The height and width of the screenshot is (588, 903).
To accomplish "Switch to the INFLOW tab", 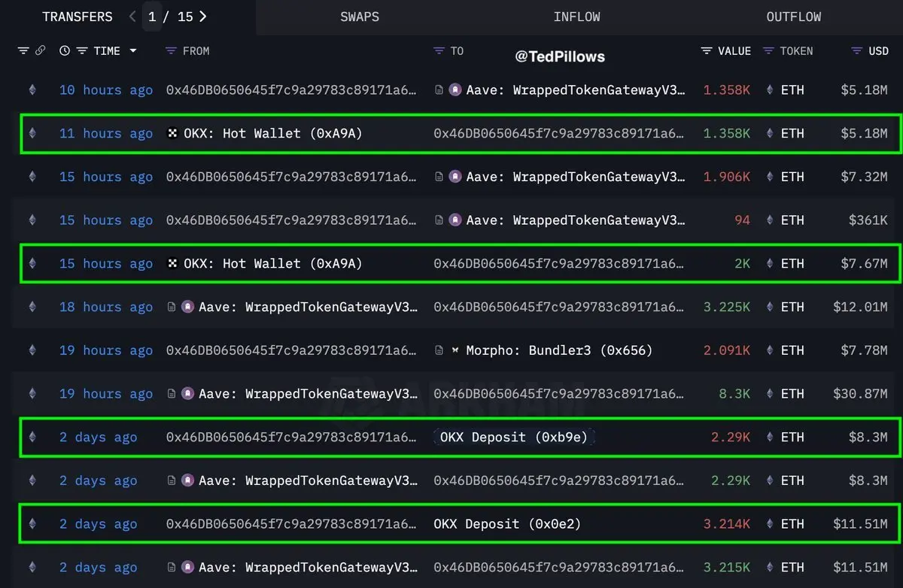I will coord(576,17).
